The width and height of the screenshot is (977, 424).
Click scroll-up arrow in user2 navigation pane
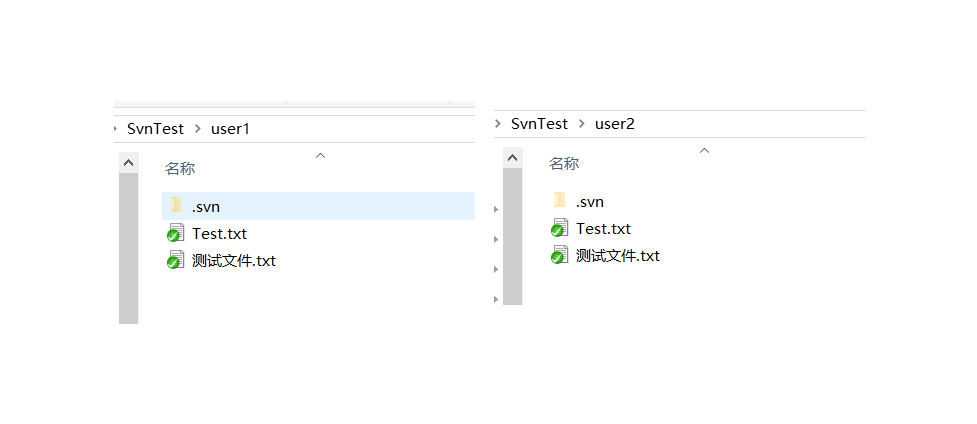pyautogui.click(x=512, y=158)
